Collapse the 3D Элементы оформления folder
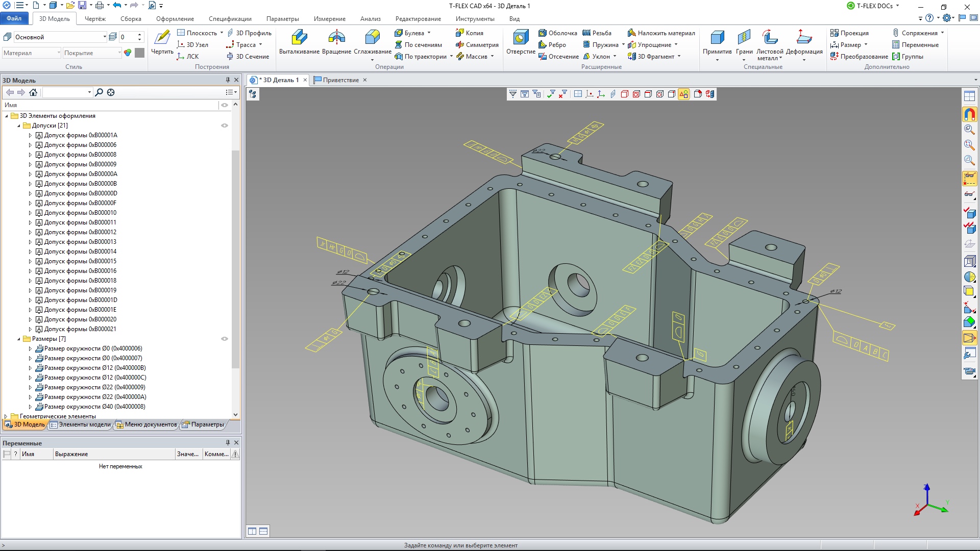This screenshot has height=551, width=980. (7, 116)
